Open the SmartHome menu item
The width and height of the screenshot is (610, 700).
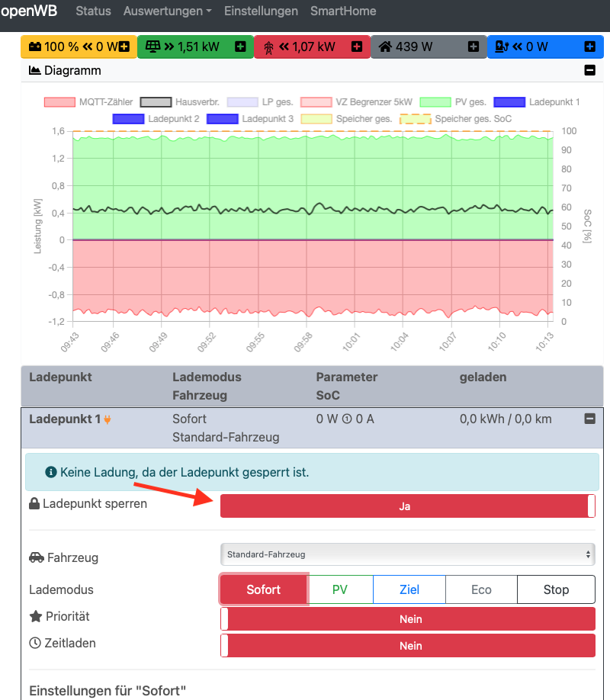coord(343,11)
